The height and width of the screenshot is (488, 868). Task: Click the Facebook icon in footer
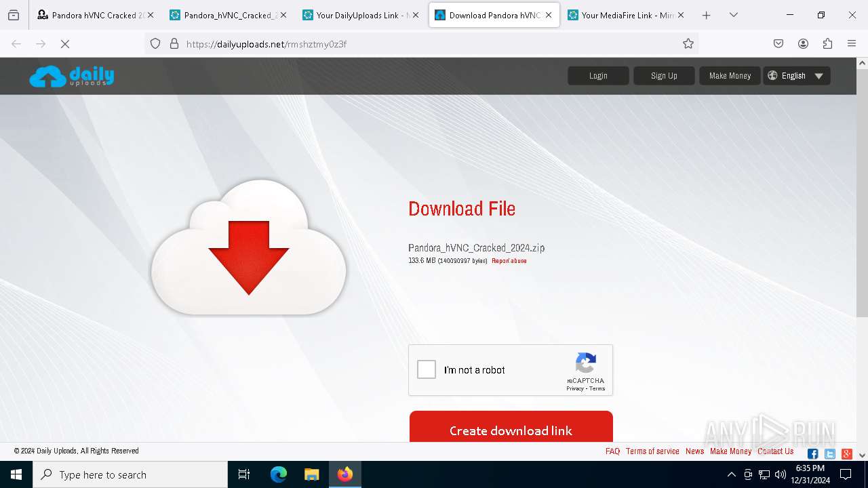(812, 454)
